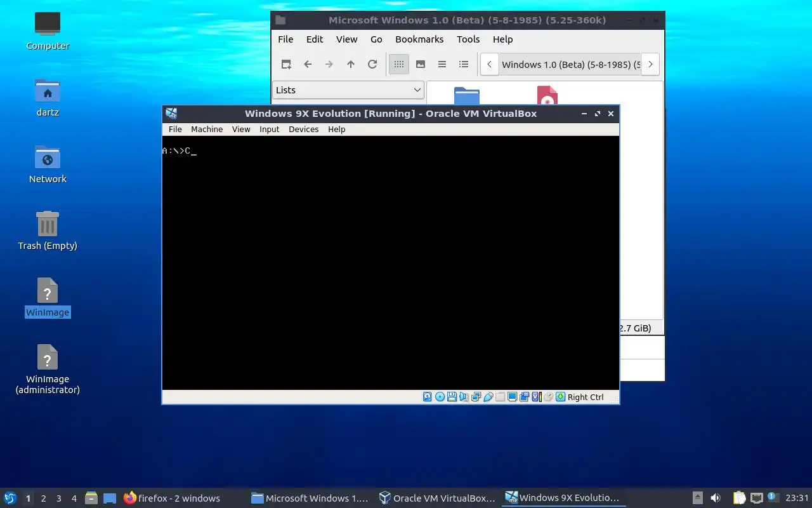Image resolution: width=812 pixels, height=508 pixels.
Task: Open the start menu bird logo in taskbar
Action: pos(10,498)
